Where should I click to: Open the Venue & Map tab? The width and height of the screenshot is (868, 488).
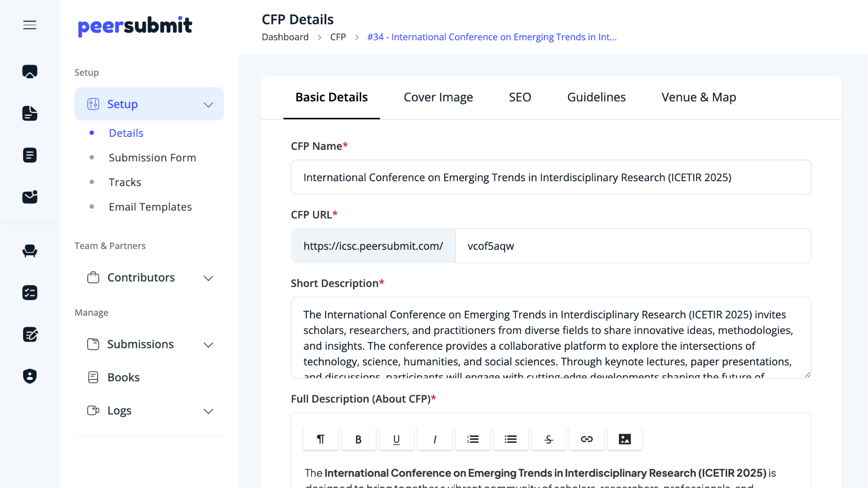point(698,97)
